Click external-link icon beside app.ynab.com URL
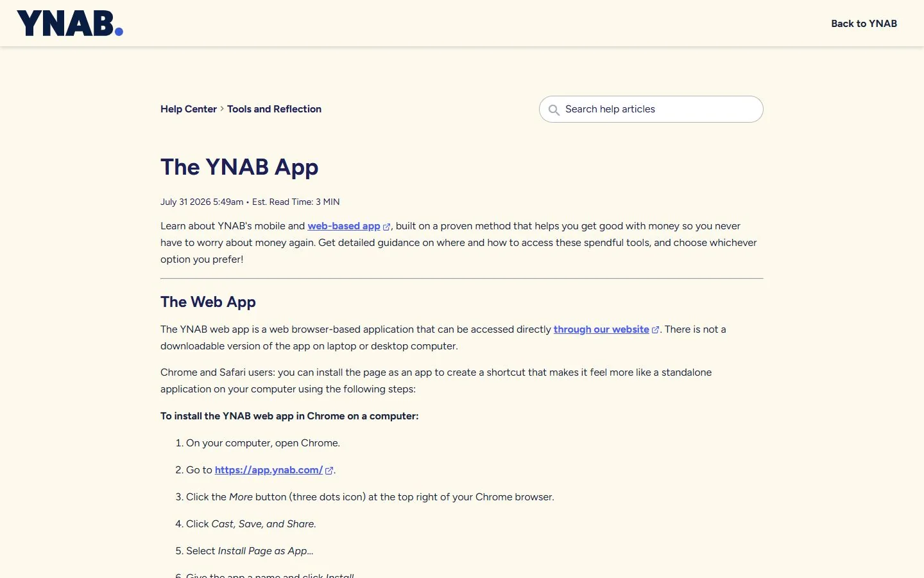 [x=329, y=471]
